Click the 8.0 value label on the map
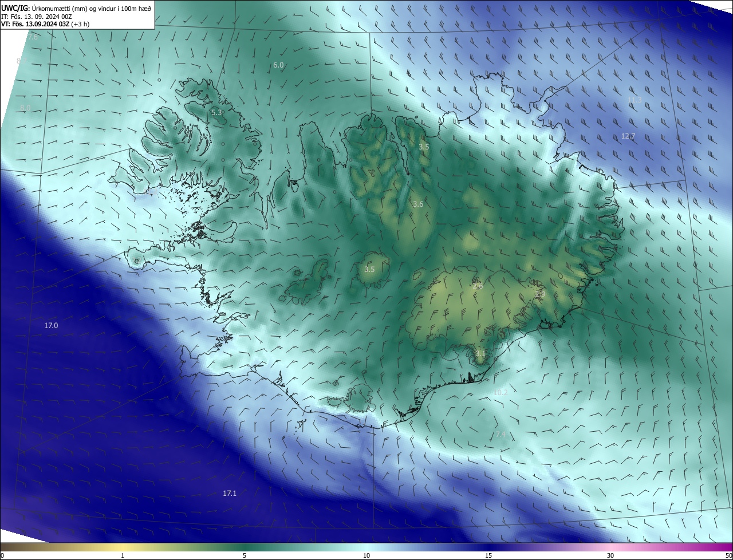This screenshot has height=560, width=733. tap(25, 108)
